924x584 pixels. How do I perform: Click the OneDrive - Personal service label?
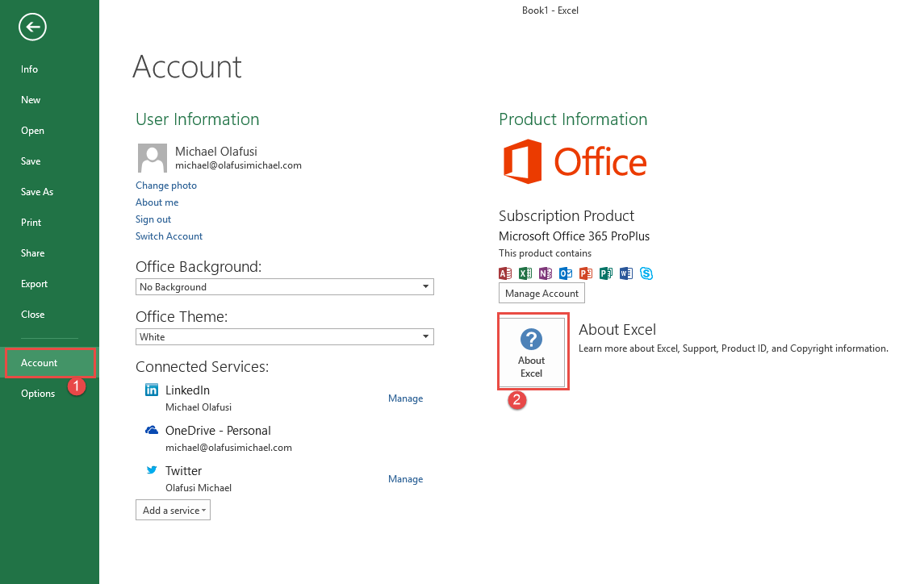pos(218,431)
